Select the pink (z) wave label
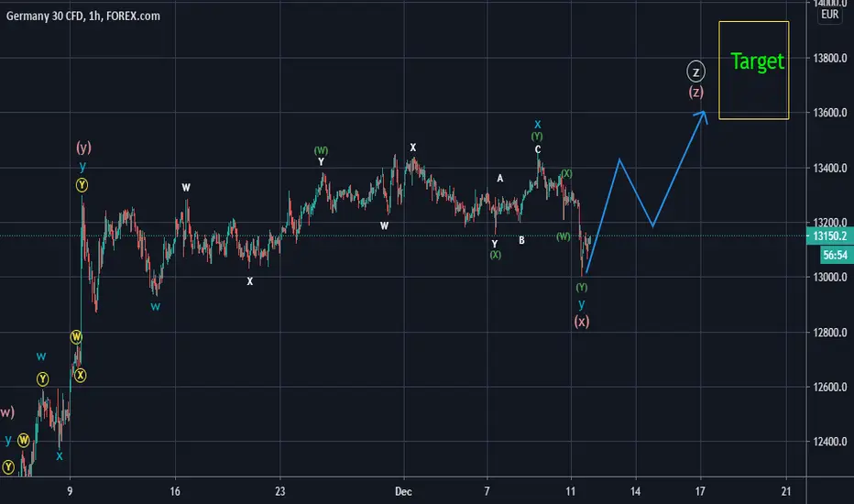854x504 pixels. (x=695, y=92)
